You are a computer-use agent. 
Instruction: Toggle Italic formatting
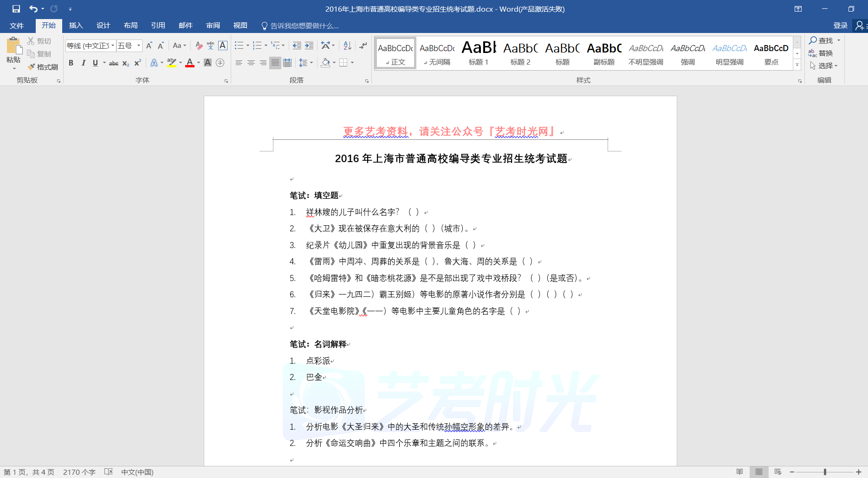point(83,63)
